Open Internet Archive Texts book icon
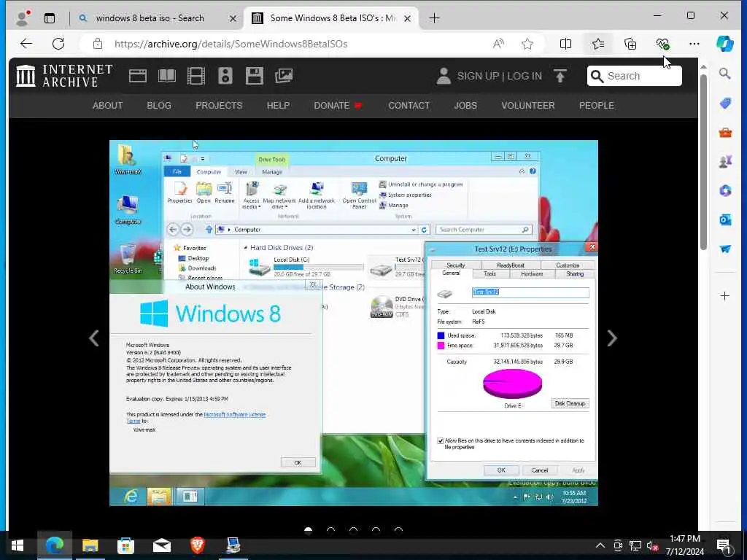 [167, 76]
